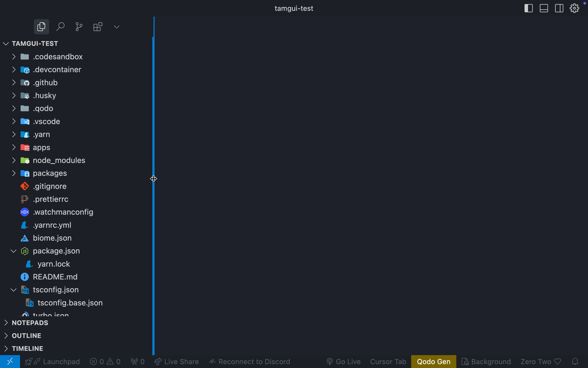Expand the .vscode folder
Image resolution: width=588 pixels, height=368 pixels.
tap(14, 121)
